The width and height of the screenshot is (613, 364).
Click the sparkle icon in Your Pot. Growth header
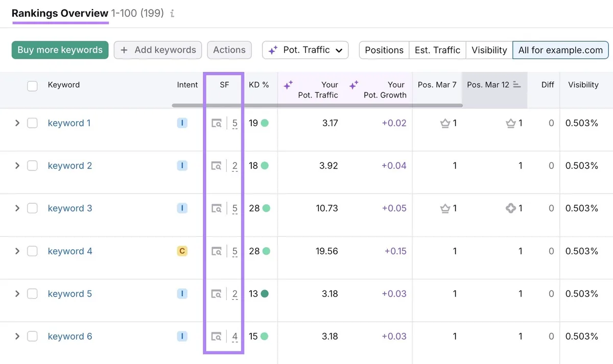353,85
